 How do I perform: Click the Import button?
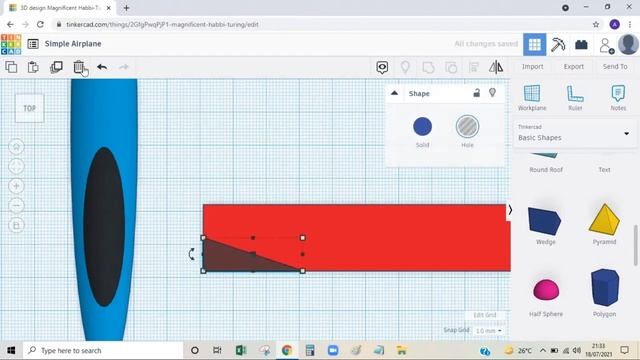pyautogui.click(x=533, y=67)
